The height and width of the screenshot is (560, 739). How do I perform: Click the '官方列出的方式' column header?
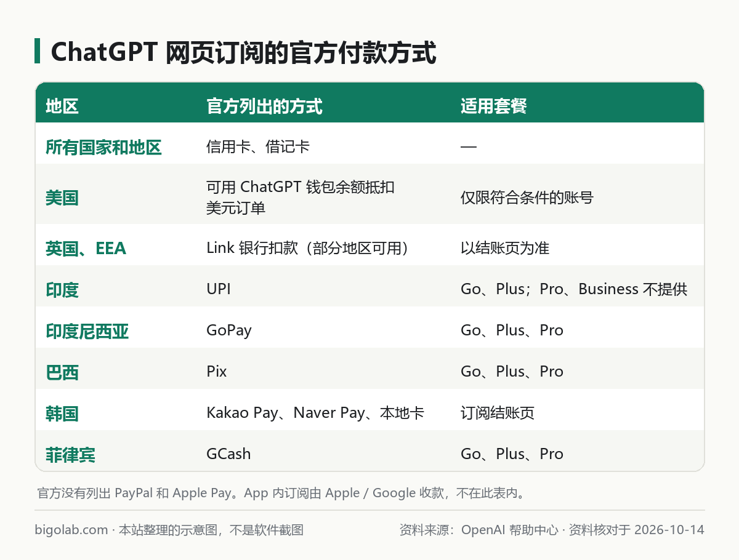point(264,106)
